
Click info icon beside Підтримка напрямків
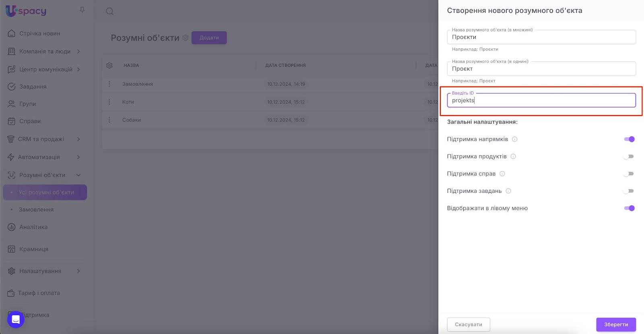[x=514, y=139]
